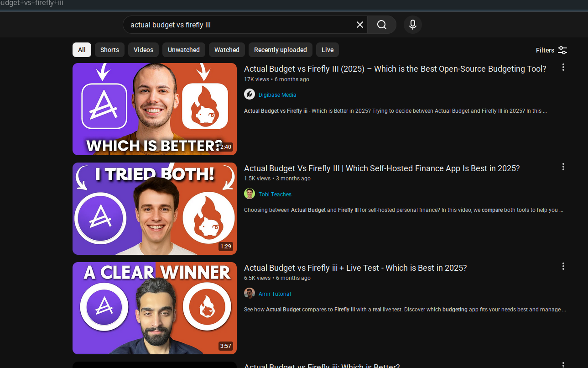
Task: Clear the search box with X icon
Action: (x=359, y=25)
